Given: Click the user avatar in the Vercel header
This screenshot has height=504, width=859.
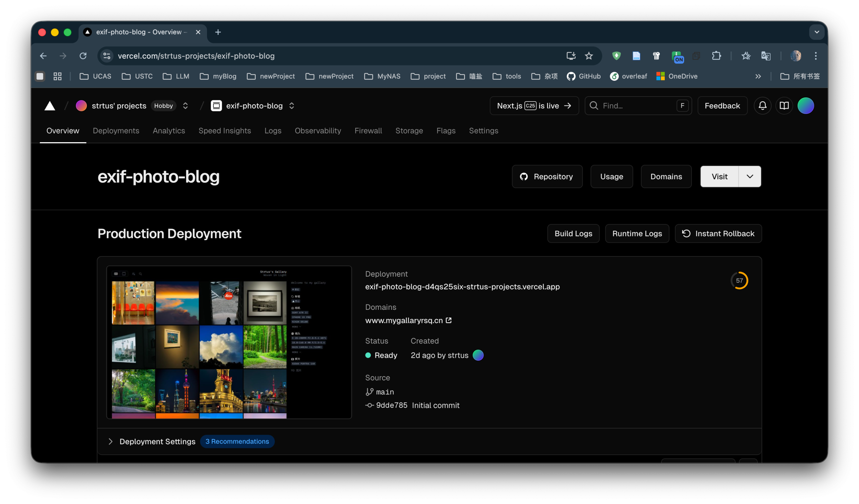Looking at the screenshot, I should pos(806,106).
